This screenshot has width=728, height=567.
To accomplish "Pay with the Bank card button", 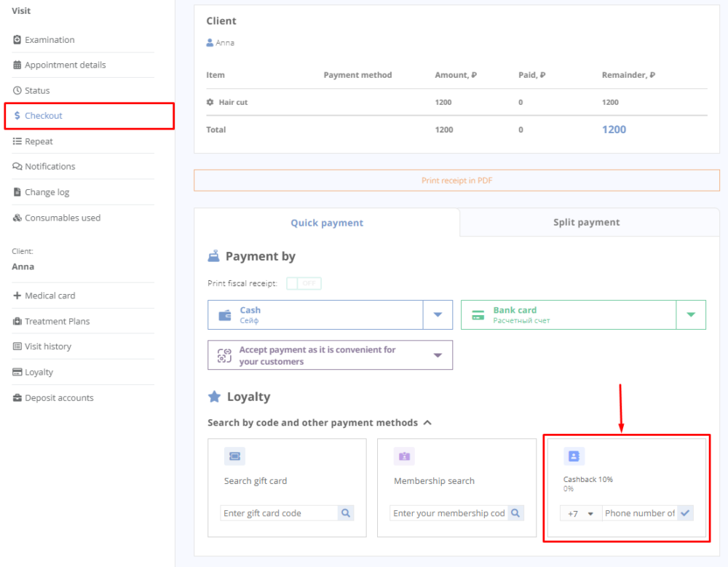I will pyautogui.click(x=568, y=315).
